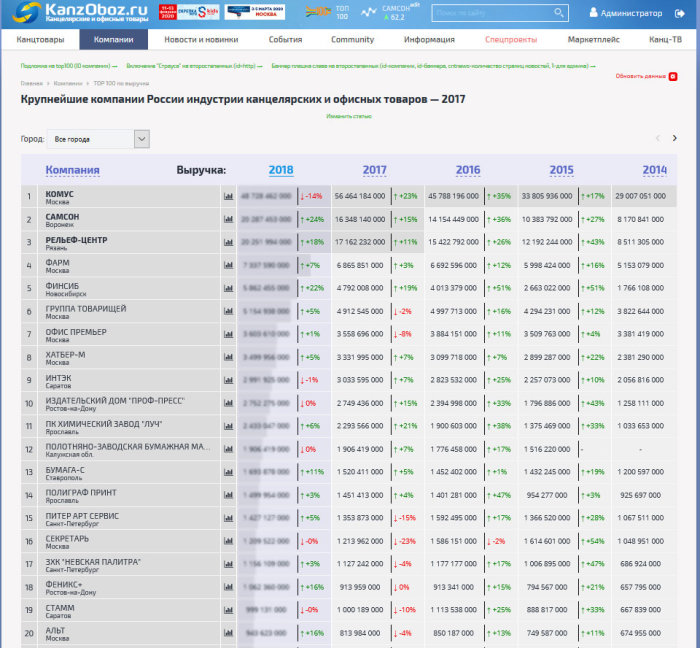Select 2017 revenue cell 56 464 184 000

[360, 196]
